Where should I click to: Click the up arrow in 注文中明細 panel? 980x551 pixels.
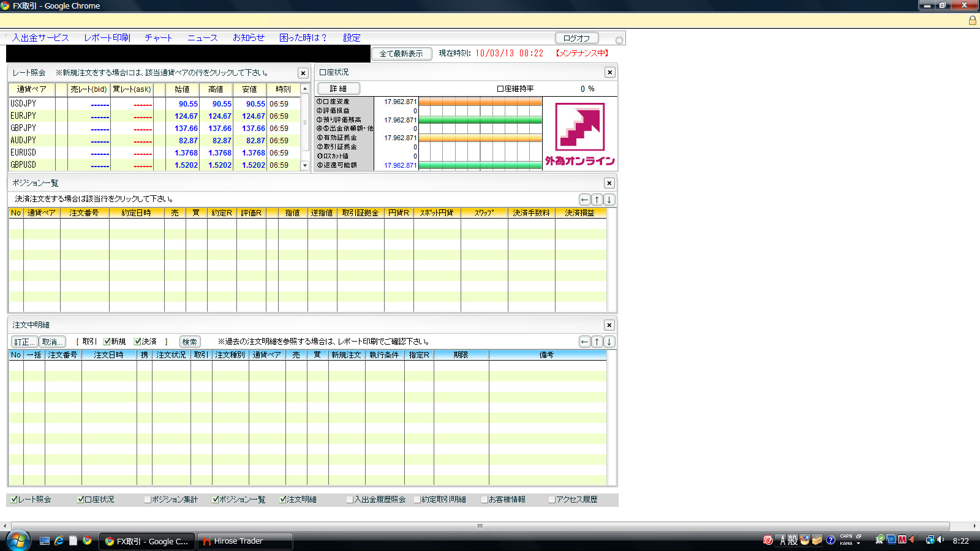[597, 342]
